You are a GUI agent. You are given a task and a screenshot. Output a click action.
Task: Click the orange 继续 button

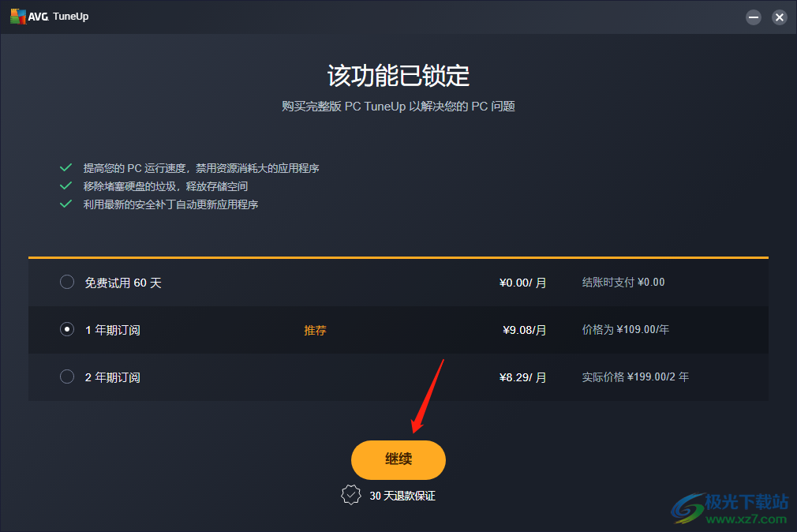click(x=398, y=460)
